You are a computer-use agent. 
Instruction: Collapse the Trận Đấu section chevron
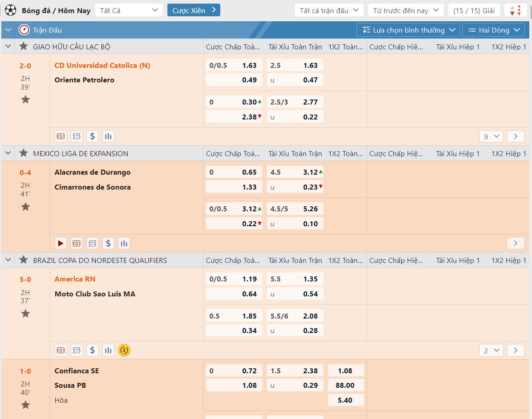coord(8,30)
